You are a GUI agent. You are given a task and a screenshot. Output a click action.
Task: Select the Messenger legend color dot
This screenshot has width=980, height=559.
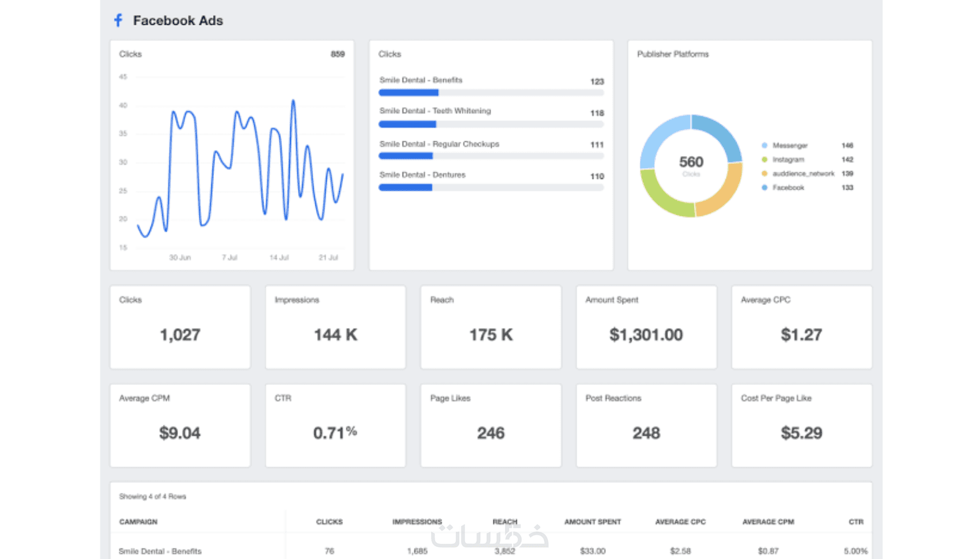pyautogui.click(x=764, y=145)
